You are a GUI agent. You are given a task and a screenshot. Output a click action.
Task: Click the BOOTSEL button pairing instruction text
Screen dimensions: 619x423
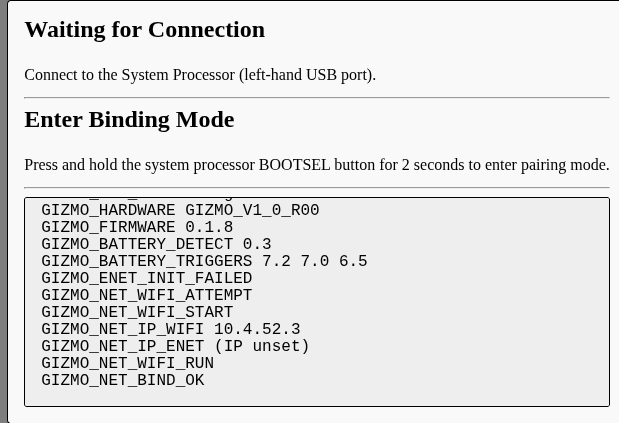[x=316, y=165]
